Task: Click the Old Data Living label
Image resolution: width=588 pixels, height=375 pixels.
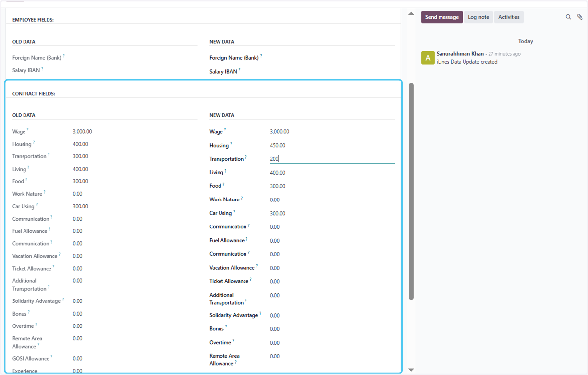Action: pyautogui.click(x=19, y=169)
